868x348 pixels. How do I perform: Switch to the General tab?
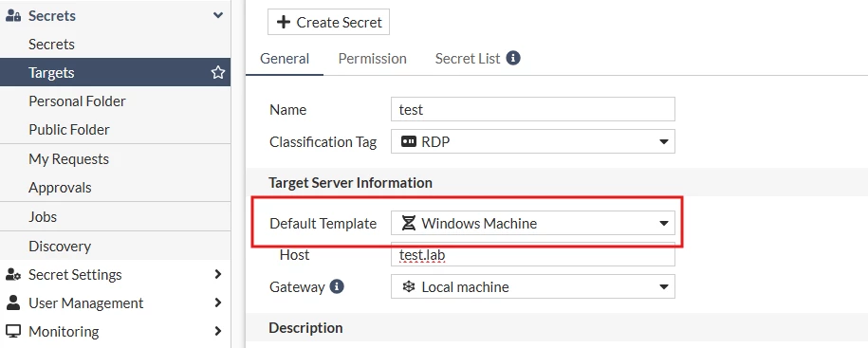pyautogui.click(x=285, y=59)
